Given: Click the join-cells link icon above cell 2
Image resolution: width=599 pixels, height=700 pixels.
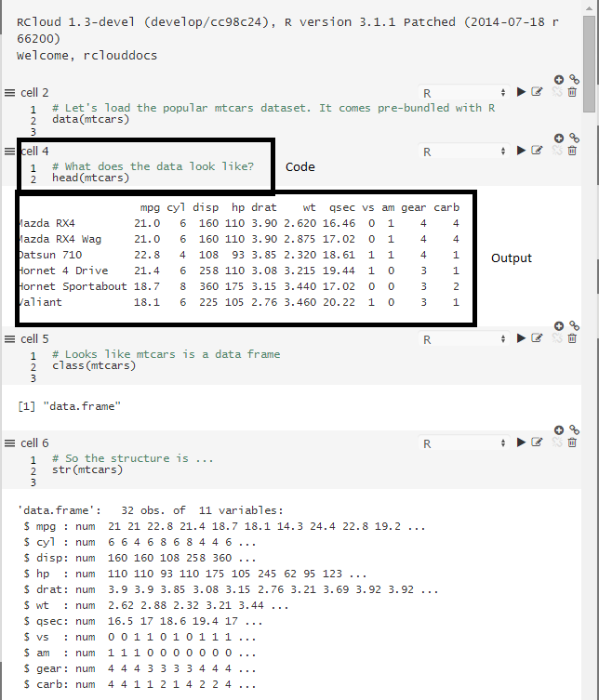Looking at the screenshot, I should (575, 79).
